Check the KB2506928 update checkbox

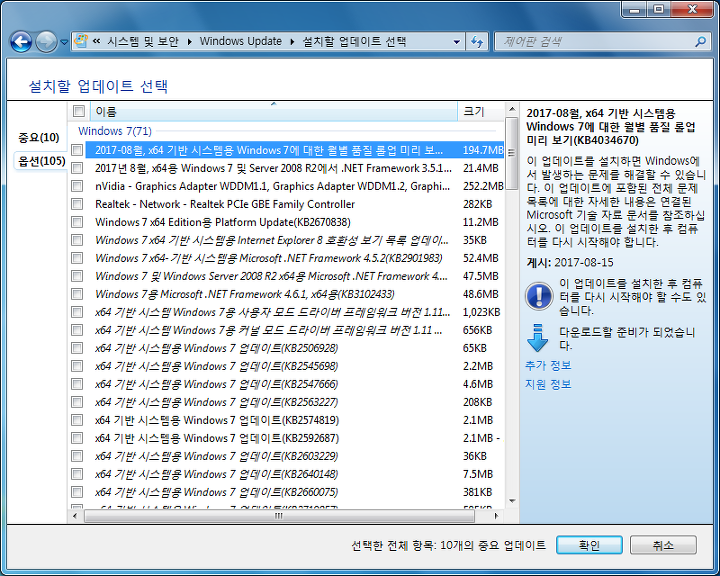[x=77, y=348]
